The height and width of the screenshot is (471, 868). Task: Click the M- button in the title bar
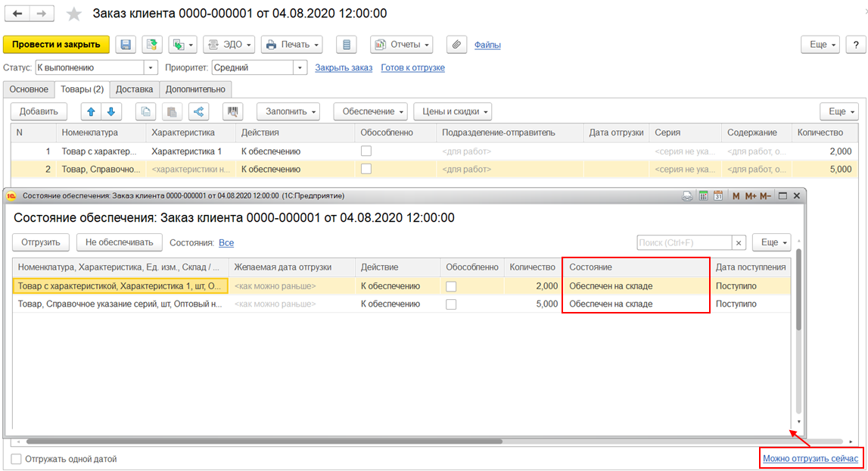765,195
